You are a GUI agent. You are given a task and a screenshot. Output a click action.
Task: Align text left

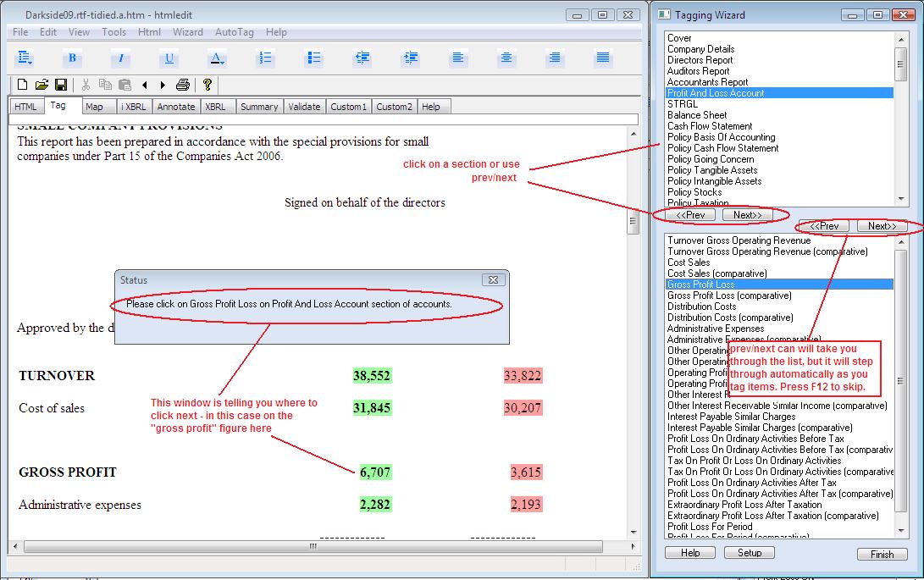click(458, 58)
